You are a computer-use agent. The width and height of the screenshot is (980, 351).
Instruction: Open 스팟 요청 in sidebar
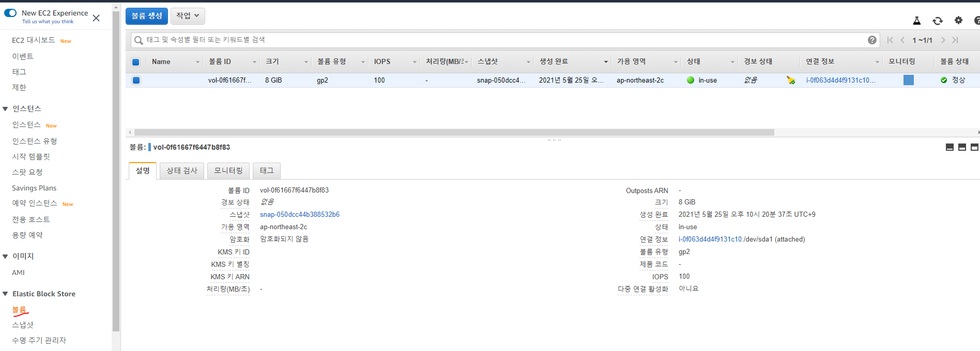(x=27, y=172)
